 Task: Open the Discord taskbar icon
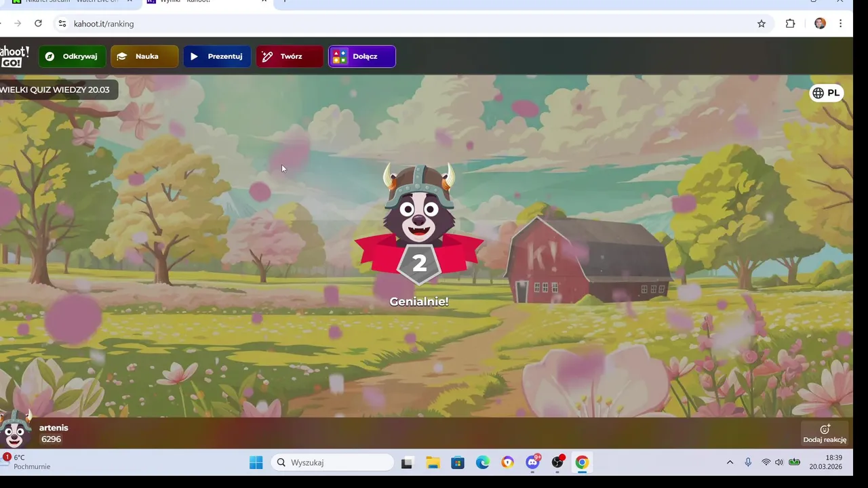pyautogui.click(x=533, y=462)
